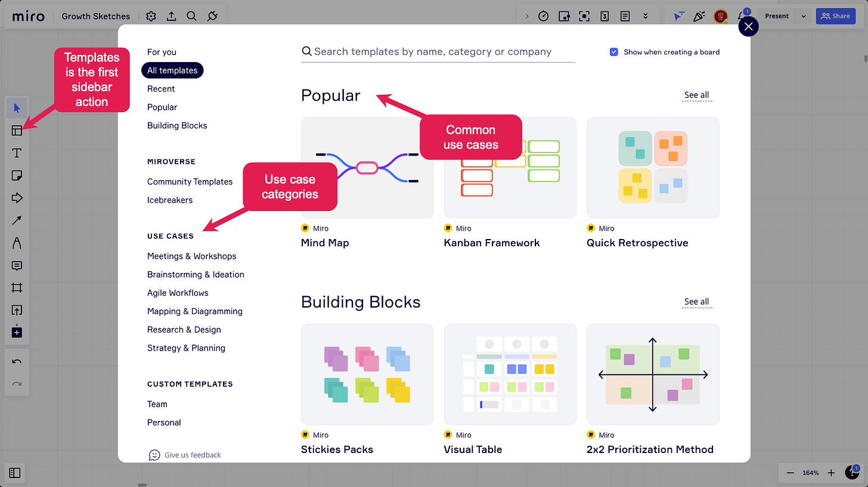Click the help icon at bottom right

[852, 472]
